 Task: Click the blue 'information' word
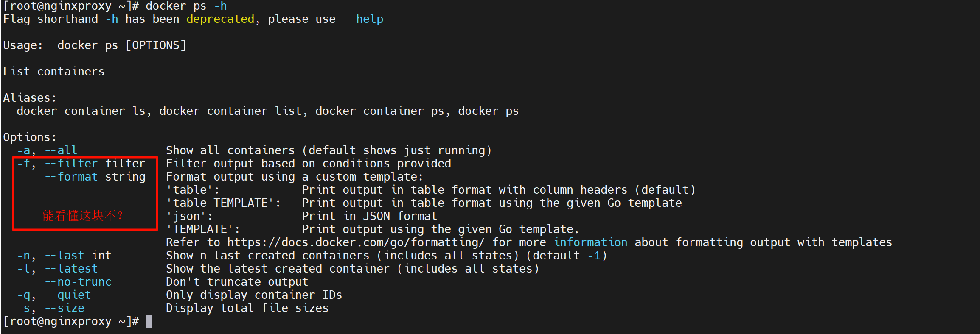(x=590, y=242)
